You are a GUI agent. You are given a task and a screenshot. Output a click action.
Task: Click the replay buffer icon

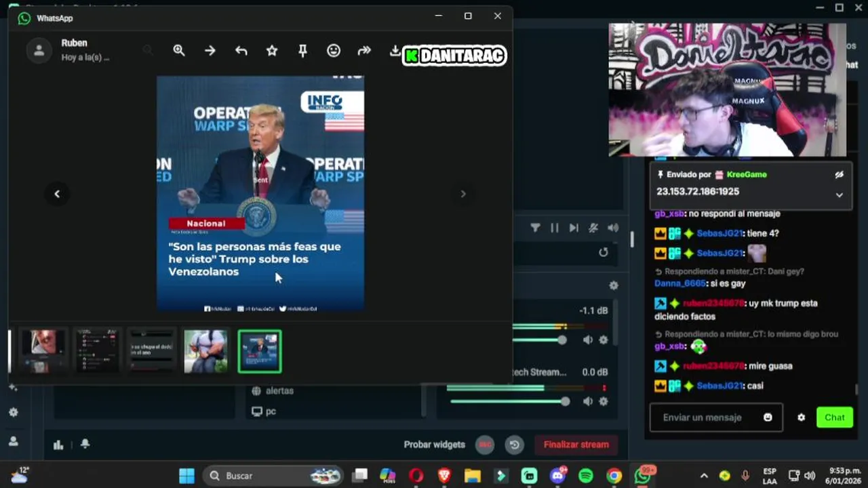[x=515, y=445]
